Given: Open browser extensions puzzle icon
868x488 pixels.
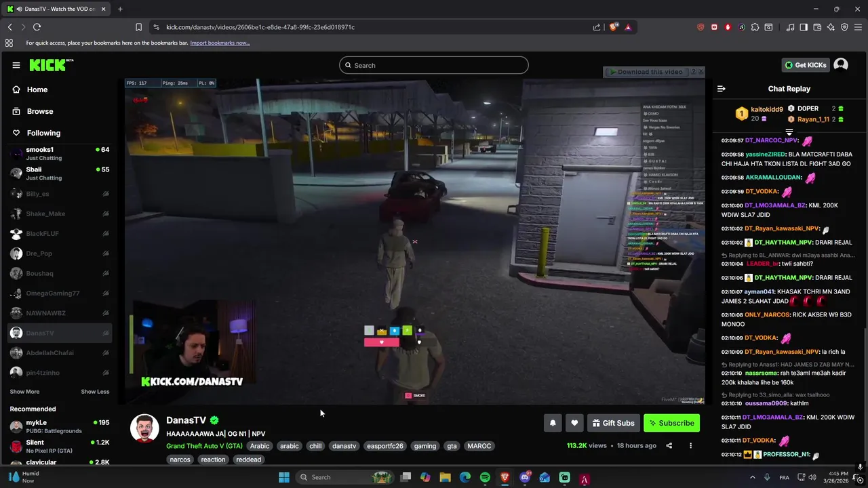Looking at the screenshot, I should (755, 27).
